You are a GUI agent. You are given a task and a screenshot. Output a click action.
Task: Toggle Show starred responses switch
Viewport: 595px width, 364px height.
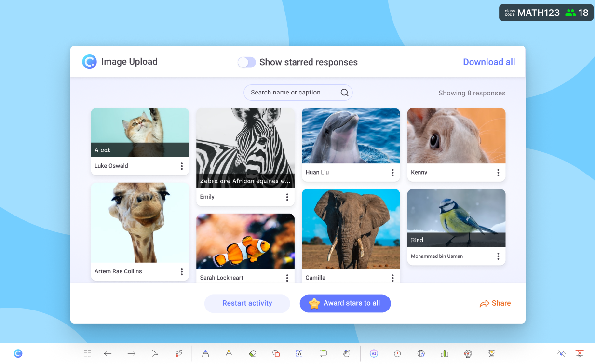(x=246, y=62)
